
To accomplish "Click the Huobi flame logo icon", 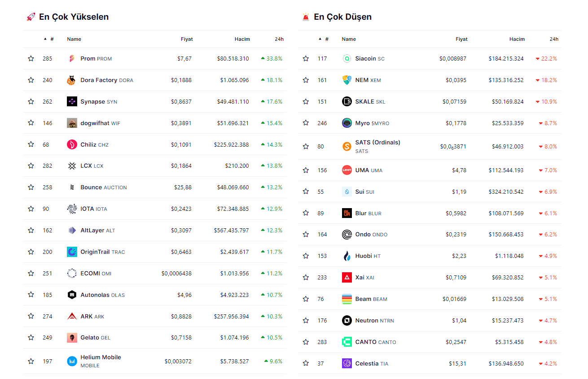I will pos(347,256).
